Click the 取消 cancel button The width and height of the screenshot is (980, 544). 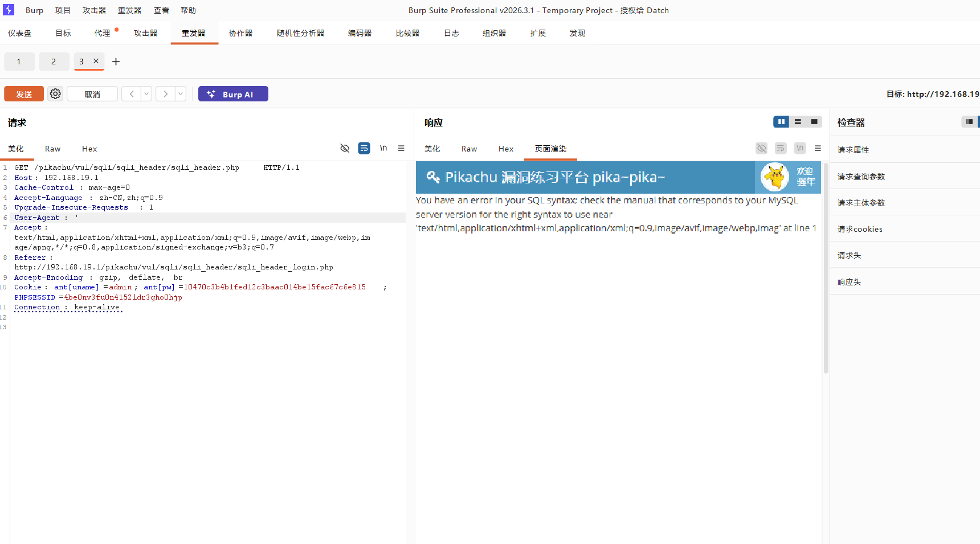coord(92,94)
